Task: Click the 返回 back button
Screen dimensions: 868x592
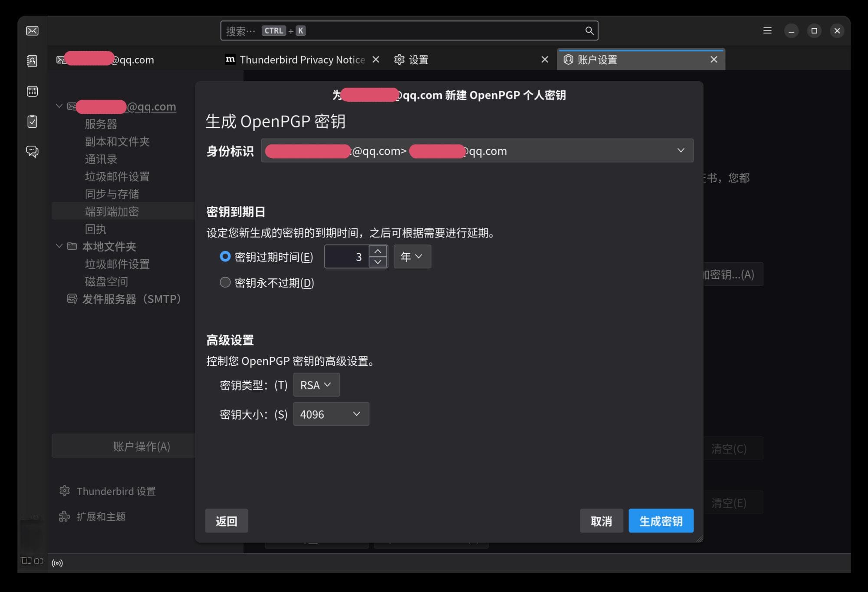Action: click(227, 521)
